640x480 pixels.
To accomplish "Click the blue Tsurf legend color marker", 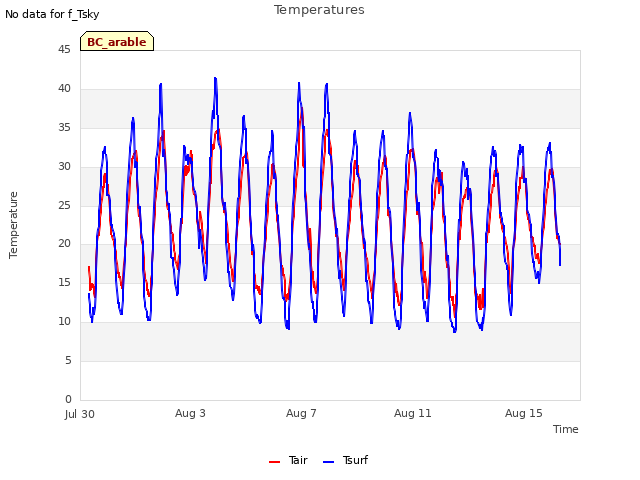I will [x=328, y=462].
